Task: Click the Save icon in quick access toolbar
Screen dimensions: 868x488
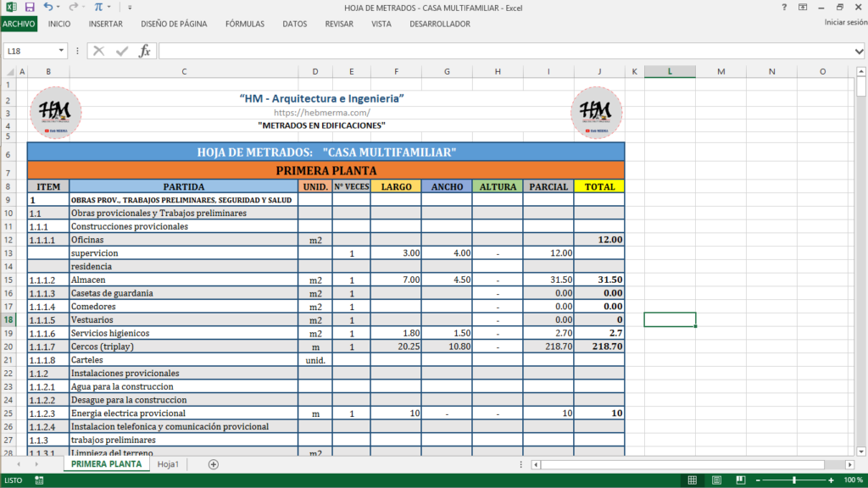Action: [x=30, y=7]
